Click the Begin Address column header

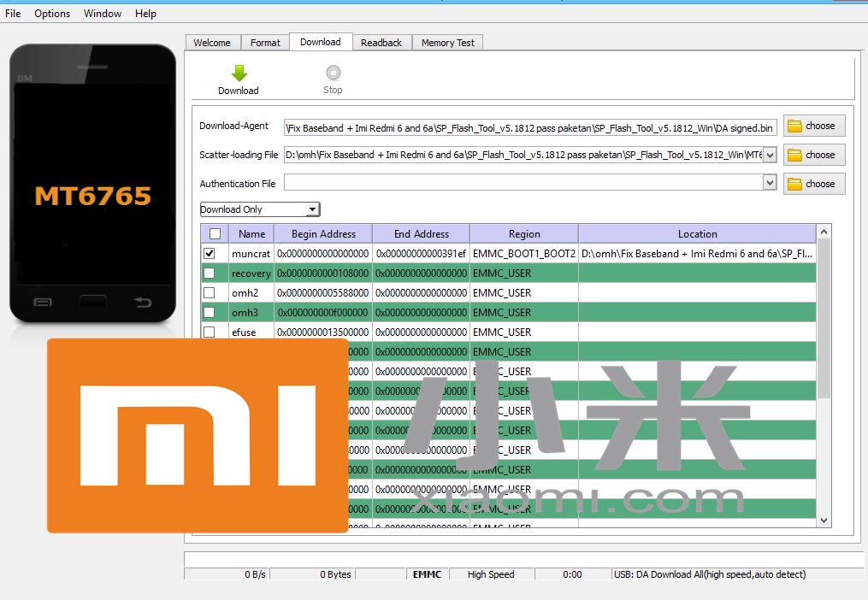[324, 233]
